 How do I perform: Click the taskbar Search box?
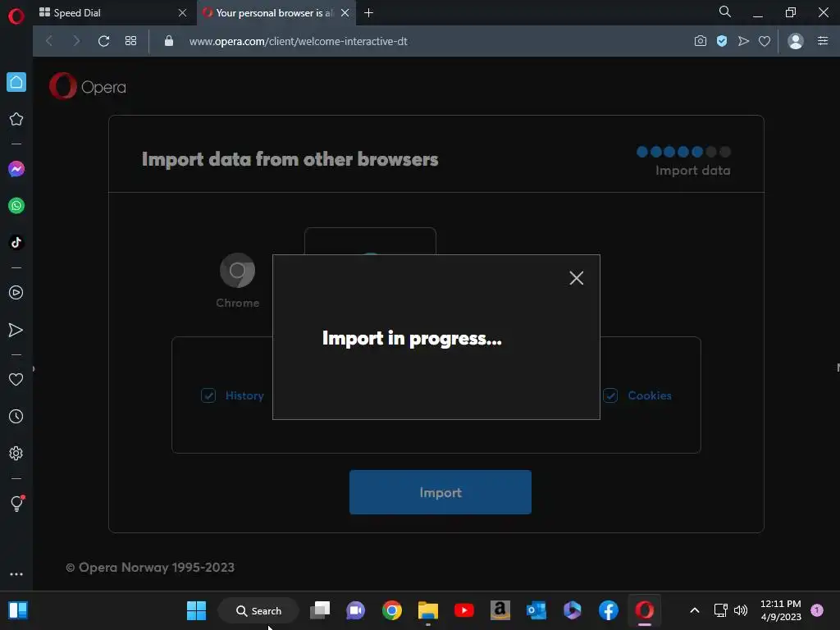click(258, 610)
